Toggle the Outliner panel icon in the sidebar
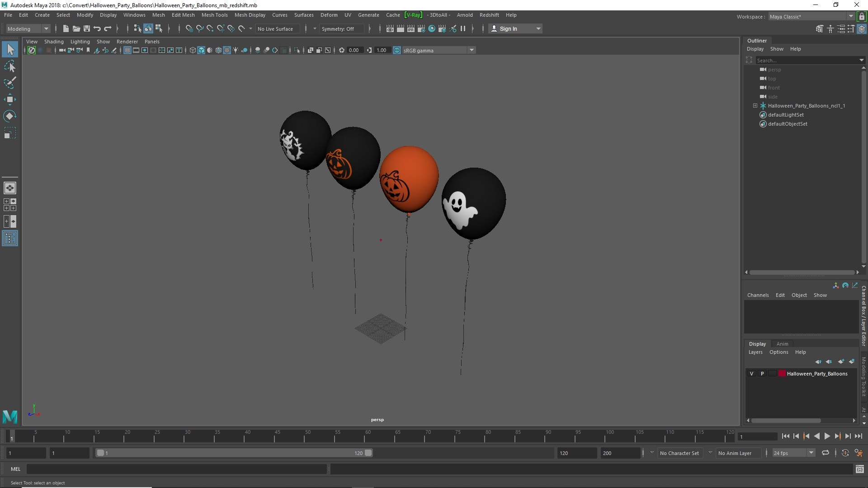 [10, 238]
